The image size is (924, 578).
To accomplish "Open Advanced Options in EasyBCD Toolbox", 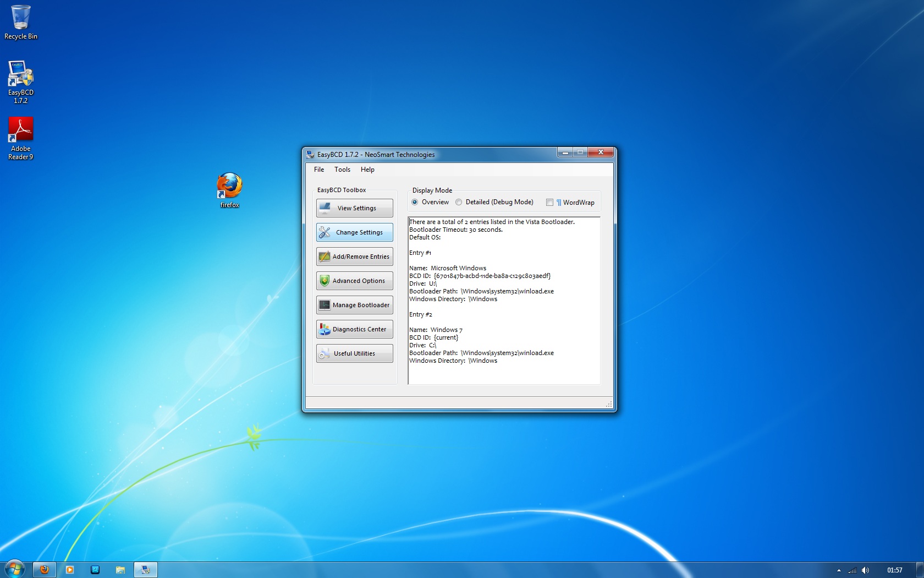I will (x=354, y=281).
